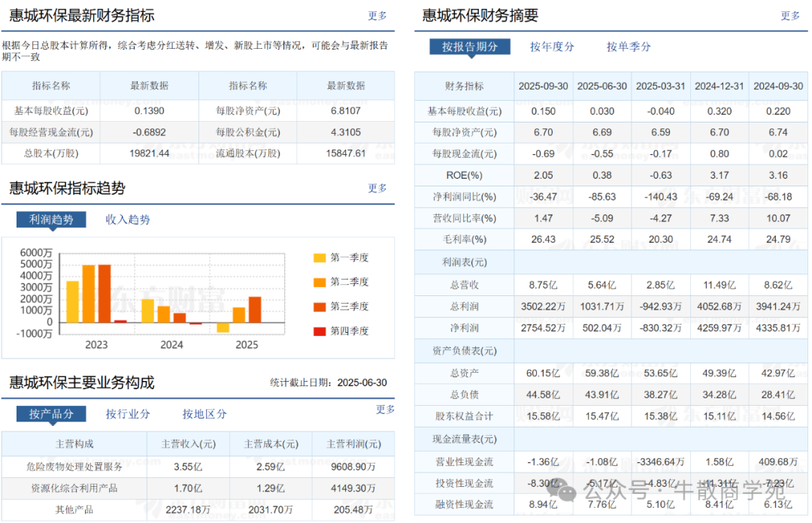Viewport: 812px width, 523px height.
Task: Click the 毛利率(%) row label
Action: click(x=464, y=239)
